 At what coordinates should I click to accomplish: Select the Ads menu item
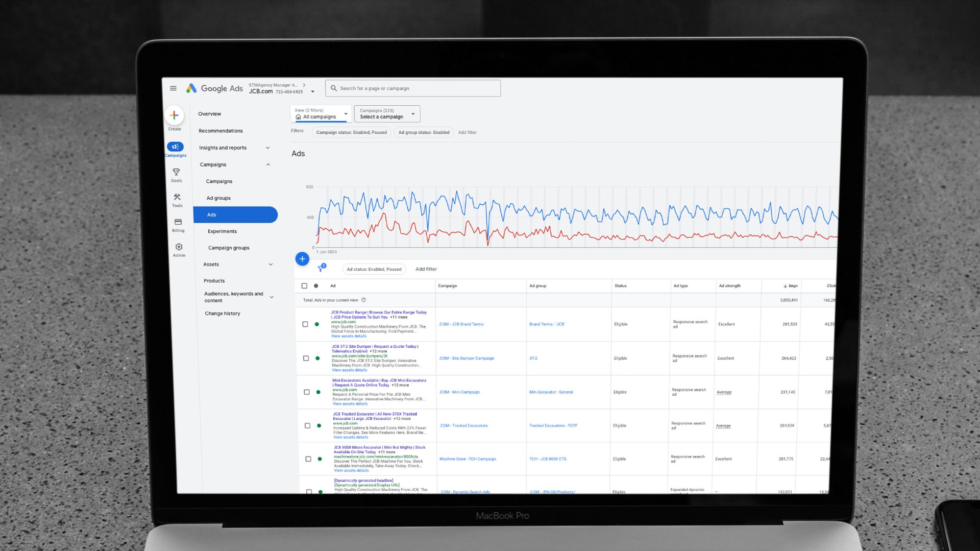tap(236, 215)
